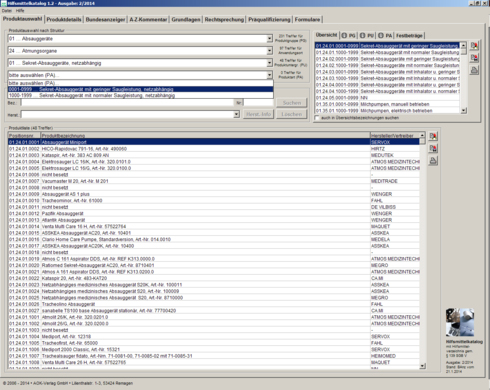The height and width of the screenshot is (390, 490).
Task: Click the application icon in the title bar
Action: click(x=4, y=3)
